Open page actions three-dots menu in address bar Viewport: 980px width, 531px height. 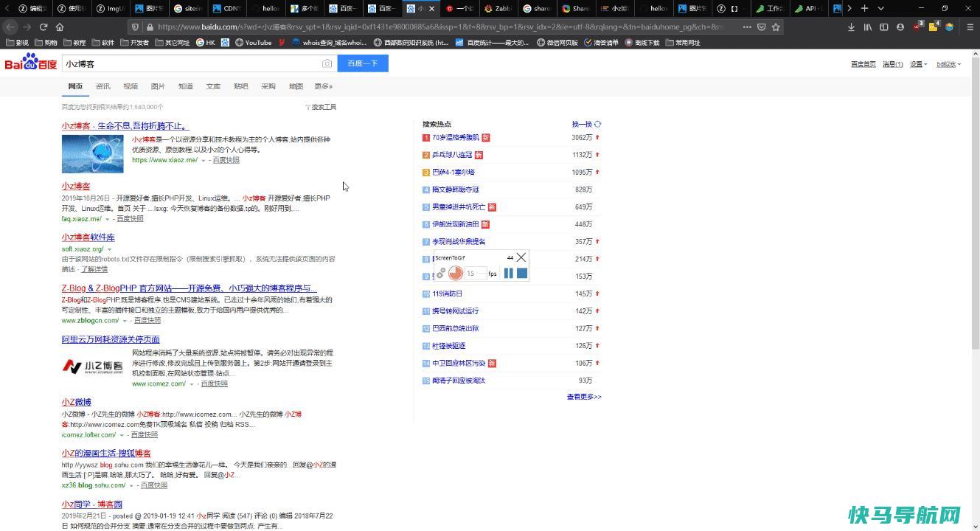pyautogui.click(x=747, y=27)
